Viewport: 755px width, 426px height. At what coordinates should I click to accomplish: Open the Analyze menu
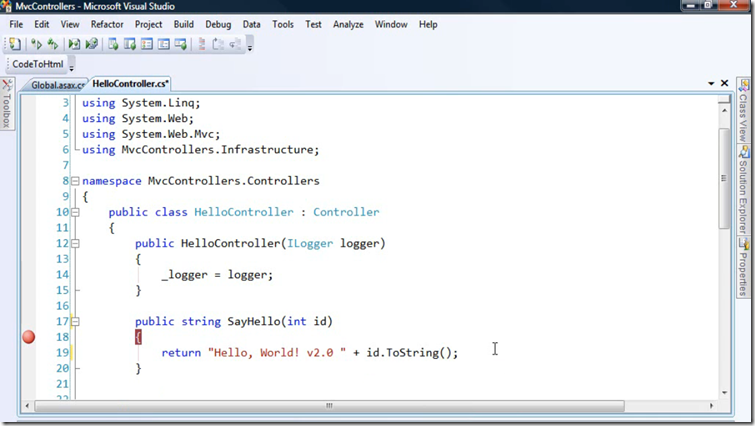pos(348,24)
